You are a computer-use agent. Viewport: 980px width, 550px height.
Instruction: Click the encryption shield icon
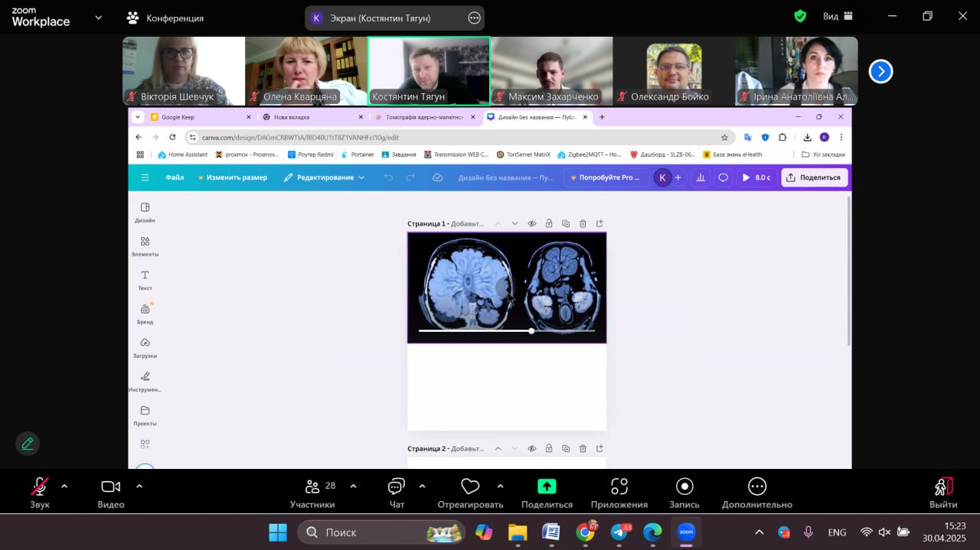tap(800, 16)
